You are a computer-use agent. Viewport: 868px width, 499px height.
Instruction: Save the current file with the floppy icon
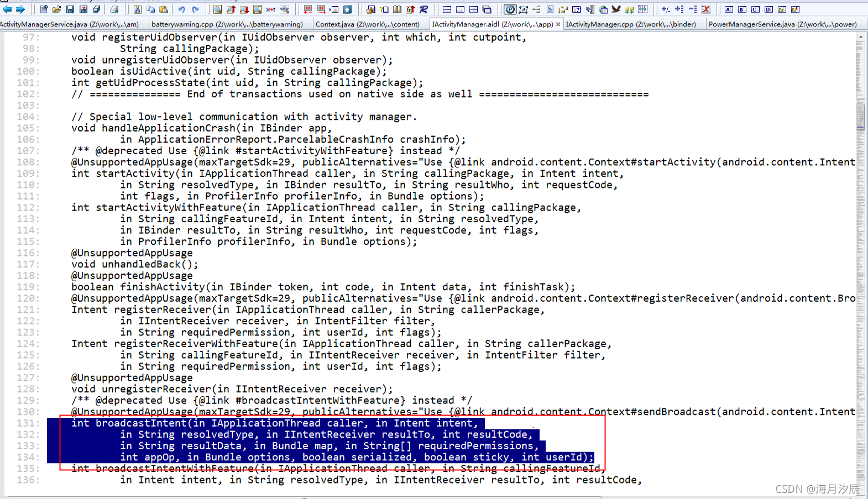70,9
